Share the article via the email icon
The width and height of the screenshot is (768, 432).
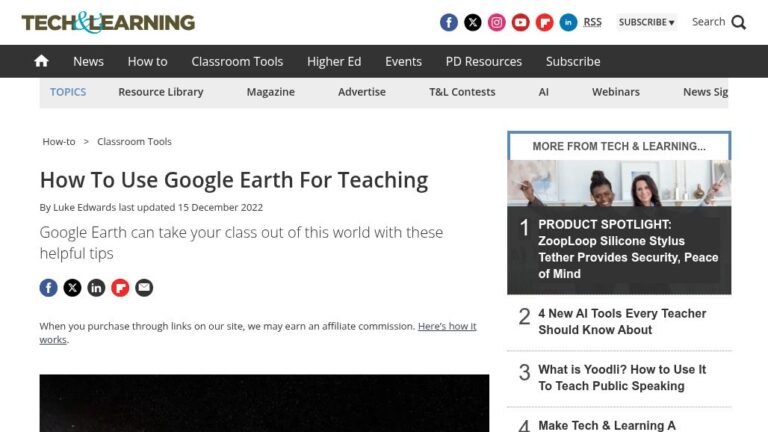[x=144, y=288]
